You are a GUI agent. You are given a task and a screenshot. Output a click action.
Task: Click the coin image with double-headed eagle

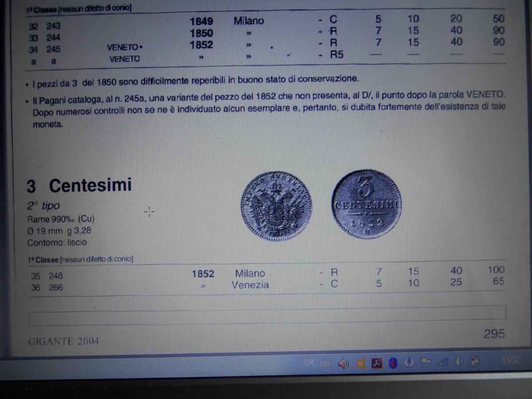pyautogui.click(x=276, y=206)
